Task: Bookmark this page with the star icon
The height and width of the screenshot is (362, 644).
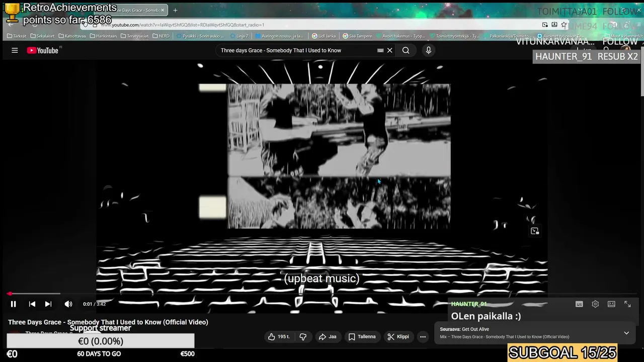Action: pyautogui.click(x=564, y=25)
